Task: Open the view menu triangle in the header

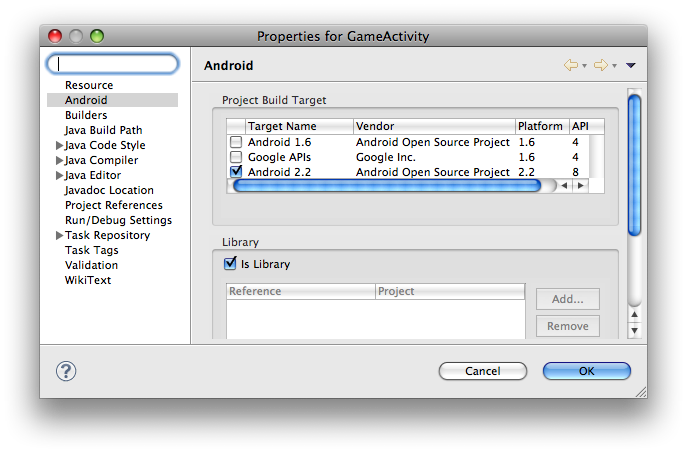Action: [x=630, y=66]
